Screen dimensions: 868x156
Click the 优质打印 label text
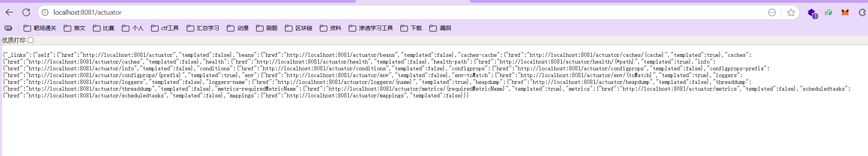point(14,40)
